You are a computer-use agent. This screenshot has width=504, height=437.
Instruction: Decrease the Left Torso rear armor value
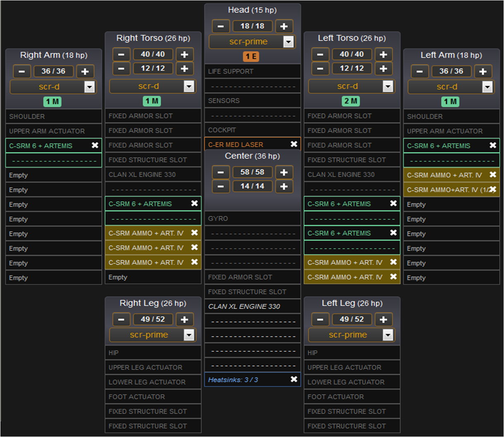[320, 68]
